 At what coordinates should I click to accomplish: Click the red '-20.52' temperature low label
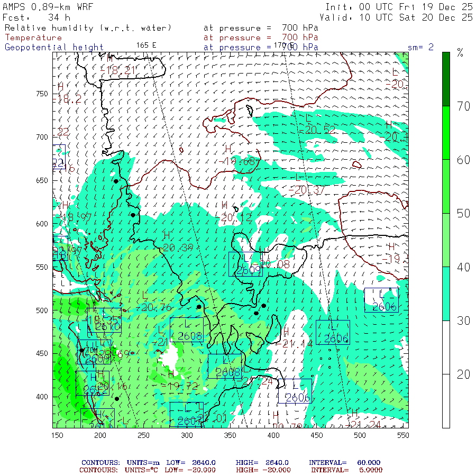click(317, 130)
